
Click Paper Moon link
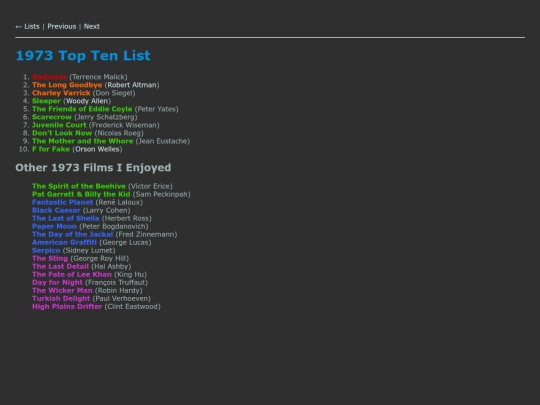[54, 226]
